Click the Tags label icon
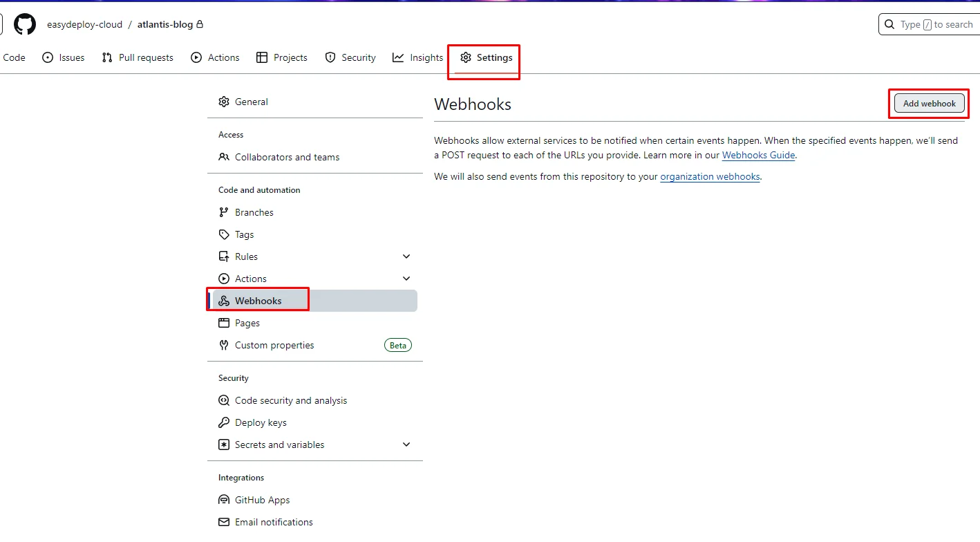The width and height of the screenshot is (980, 542). click(x=224, y=234)
